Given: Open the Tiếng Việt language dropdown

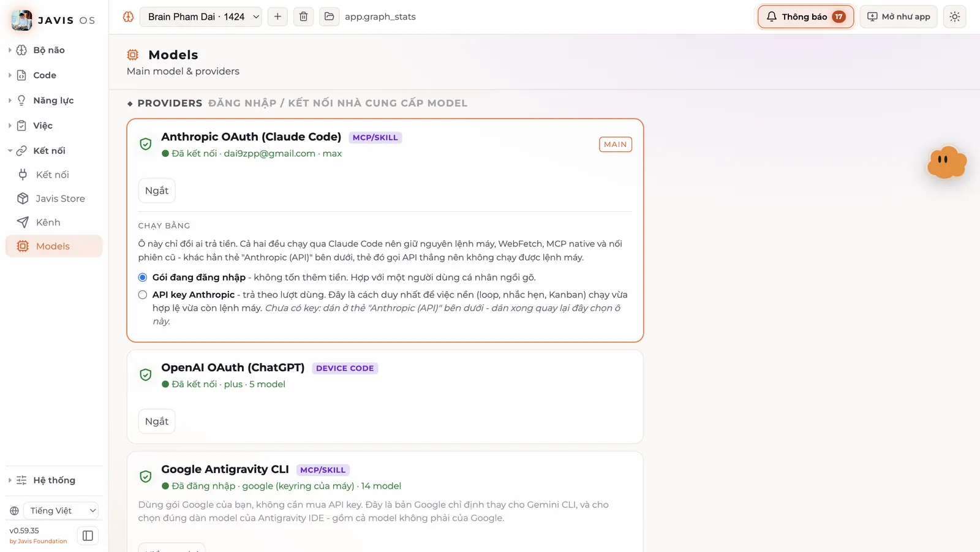Looking at the screenshot, I should pos(61,510).
